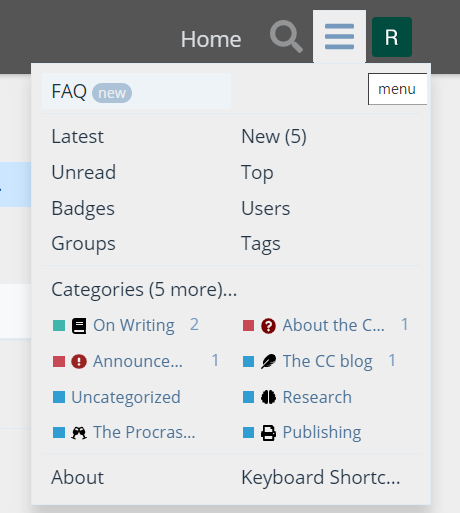Go to Latest topics
The height and width of the screenshot is (513, 460).
tap(77, 136)
